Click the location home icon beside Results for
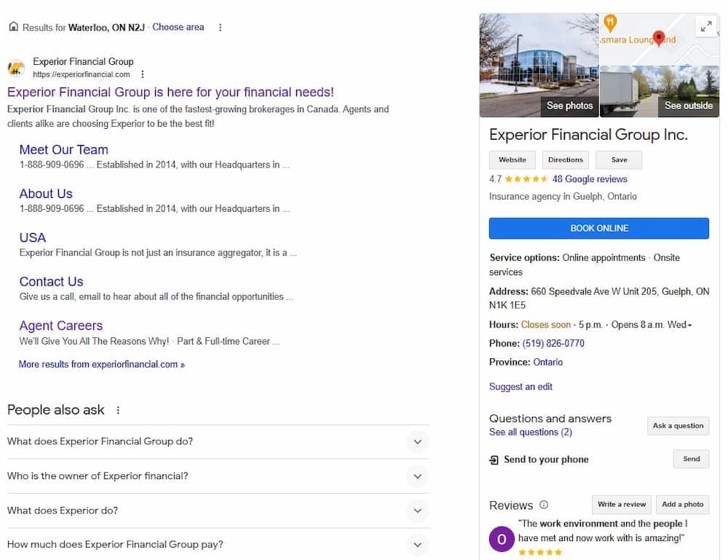This screenshot has width=728, height=560. [13, 26]
